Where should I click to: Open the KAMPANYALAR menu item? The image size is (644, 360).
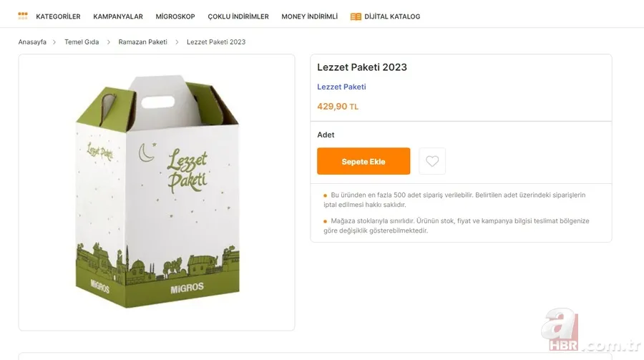tap(118, 16)
